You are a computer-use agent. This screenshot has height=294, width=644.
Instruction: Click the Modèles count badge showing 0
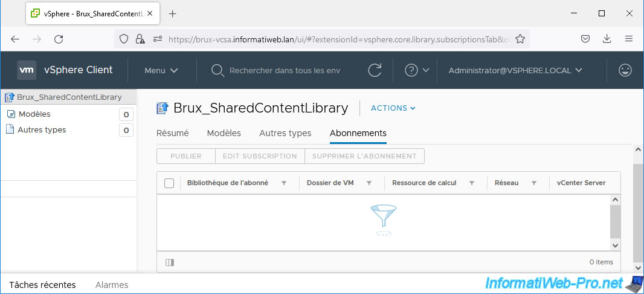(x=126, y=115)
